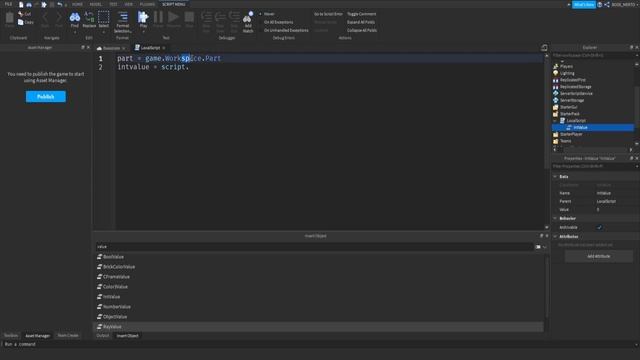Viewport: 640px width, 360px height.
Task: Click the Add Attribute button
Action: point(599,256)
